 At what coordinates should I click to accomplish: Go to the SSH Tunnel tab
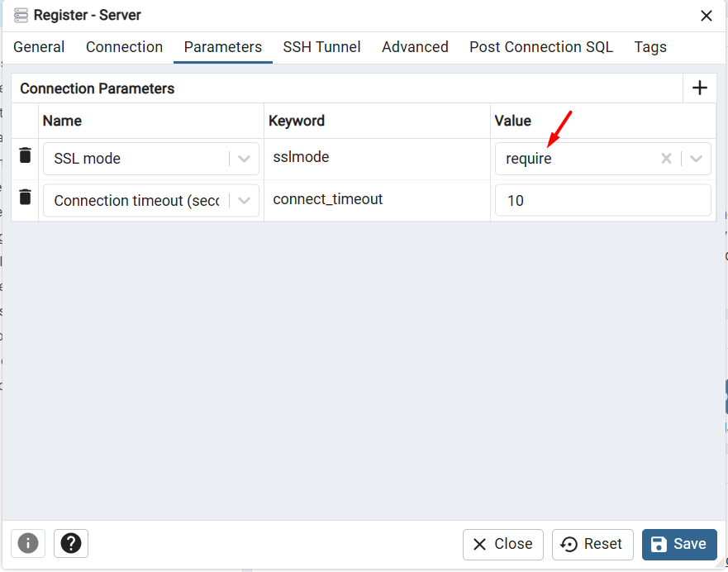click(321, 47)
